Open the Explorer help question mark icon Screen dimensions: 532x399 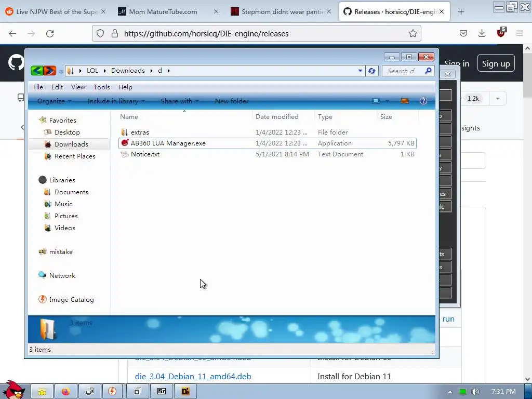click(x=423, y=101)
